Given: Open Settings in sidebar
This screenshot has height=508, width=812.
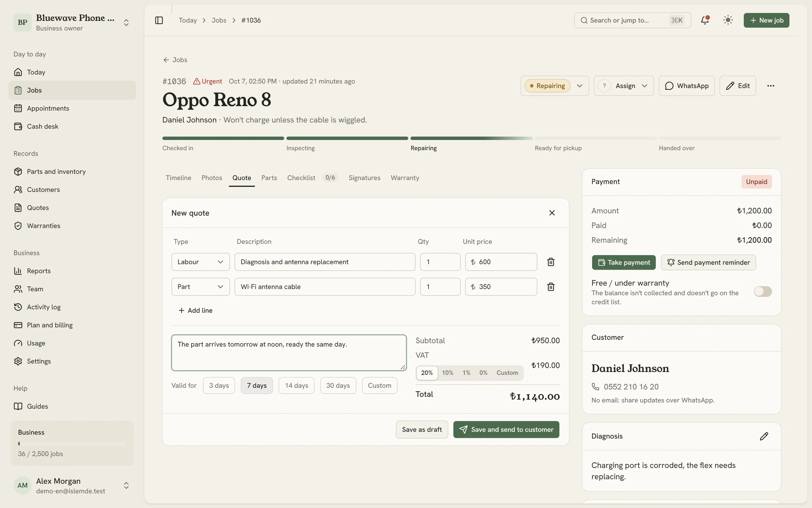Looking at the screenshot, I should pyautogui.click(x=72, y=361).
